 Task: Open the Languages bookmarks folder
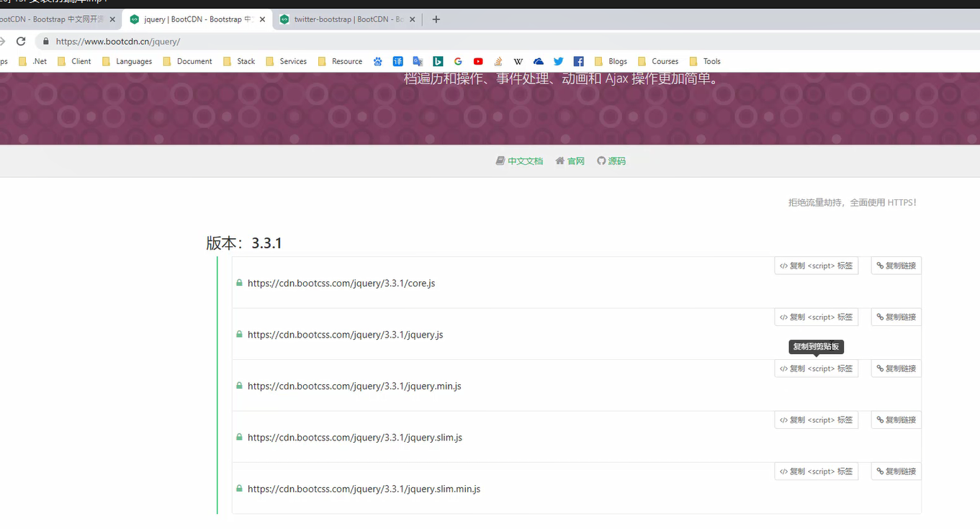pyautogui.click(x=127, y=61)
